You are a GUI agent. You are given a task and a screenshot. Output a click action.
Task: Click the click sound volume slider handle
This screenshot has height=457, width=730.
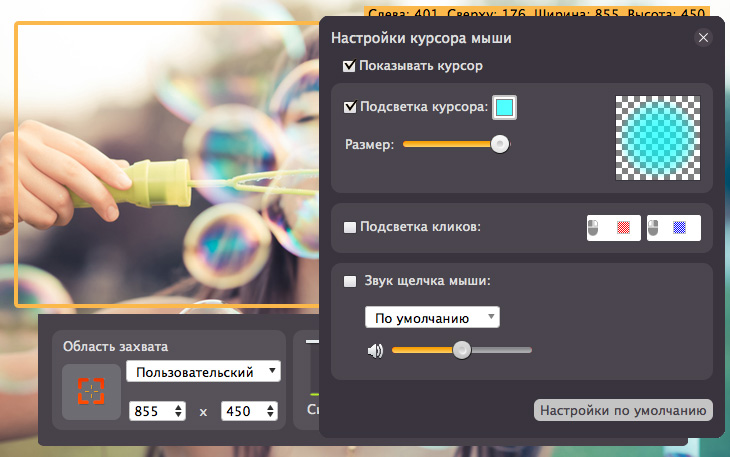461,350
